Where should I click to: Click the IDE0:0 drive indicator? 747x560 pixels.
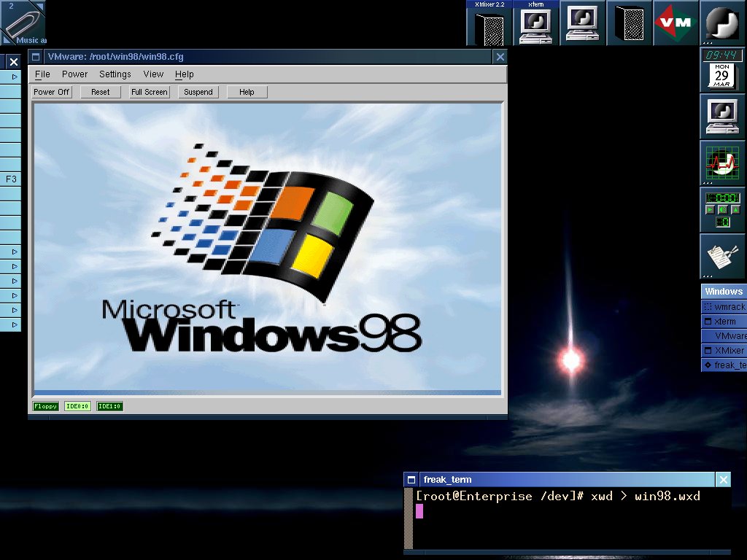[x=77, y=406]
